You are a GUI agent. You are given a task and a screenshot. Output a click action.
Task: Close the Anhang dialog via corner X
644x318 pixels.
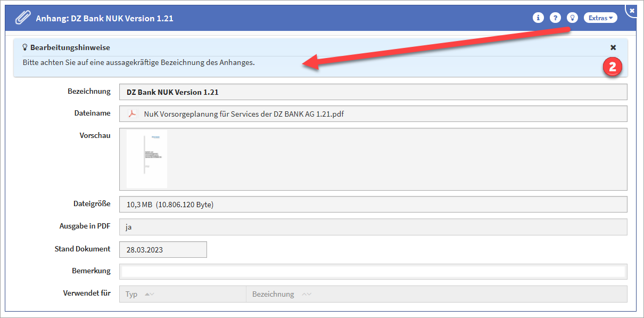tap(632, 10)
